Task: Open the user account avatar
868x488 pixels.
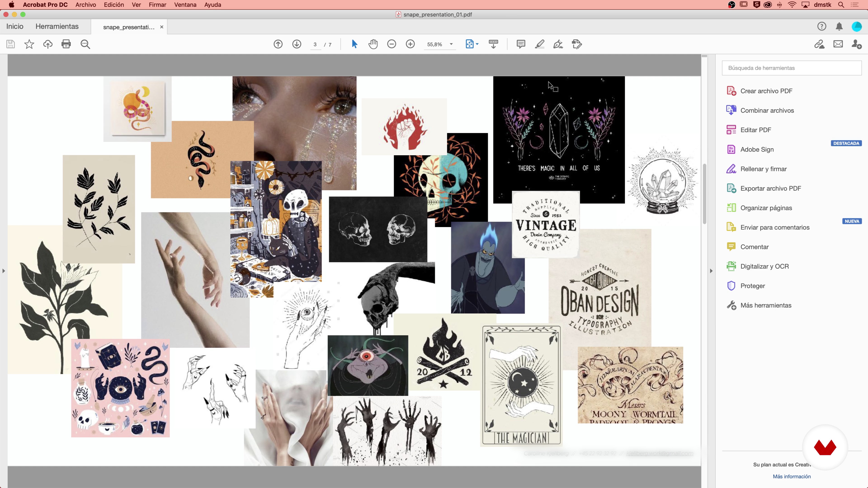Action: pyautogui.click(x=856, y=26)
